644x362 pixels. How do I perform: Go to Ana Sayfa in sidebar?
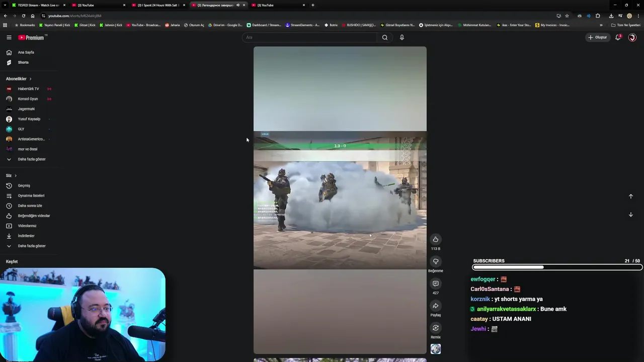click(x=26, y=52)
